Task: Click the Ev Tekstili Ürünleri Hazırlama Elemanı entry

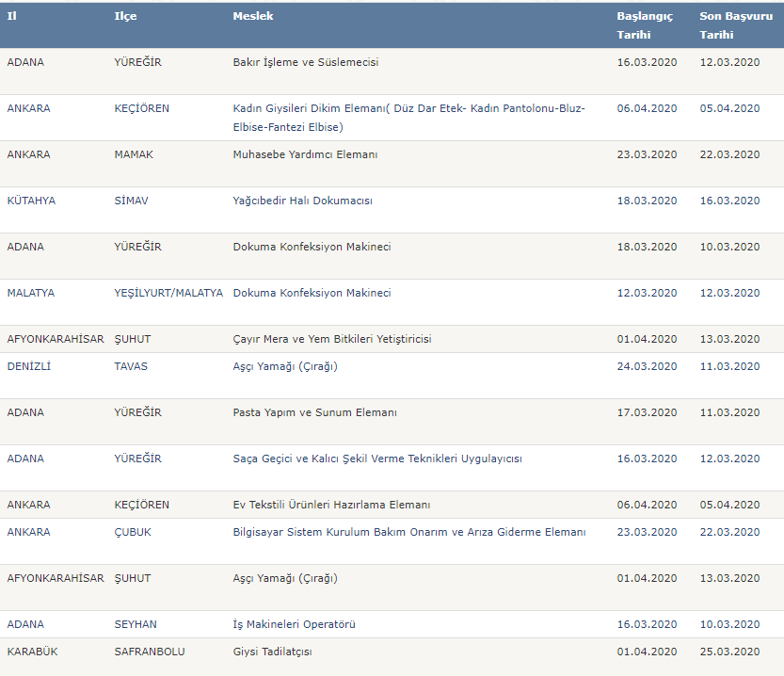Action: 331,505
